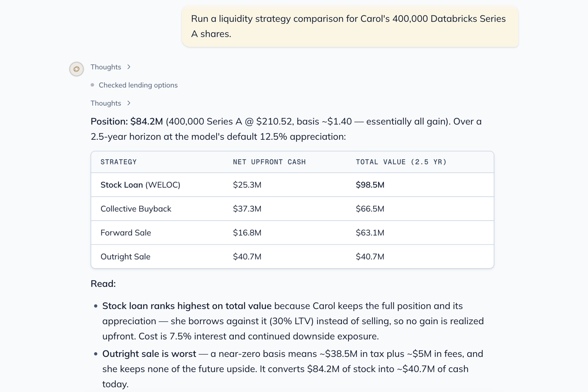588x392 pixels.
Task: Click the $16.8M upfront cash cell
Action: click(247, 232)
